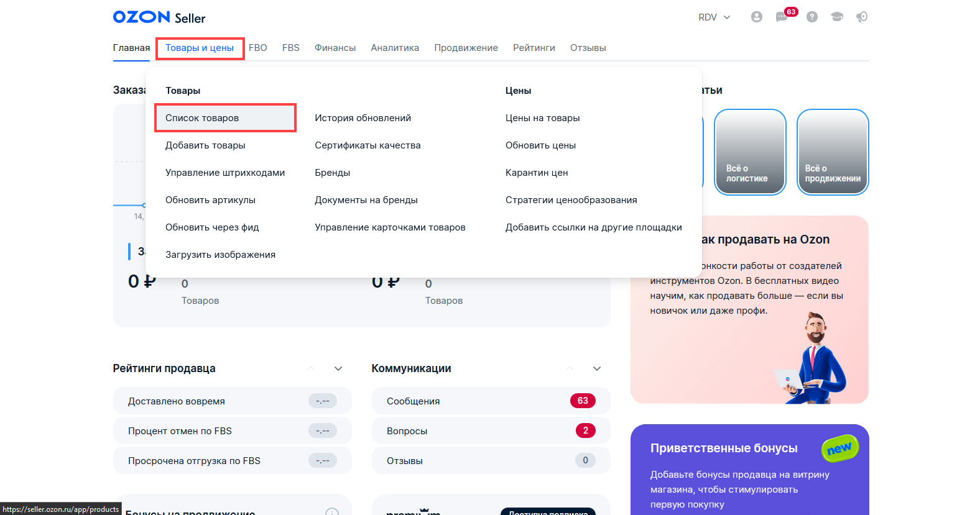The image size is (980, 515).
Task: Open the Всё о продвижении card
Action: click(x=833, y=152)
